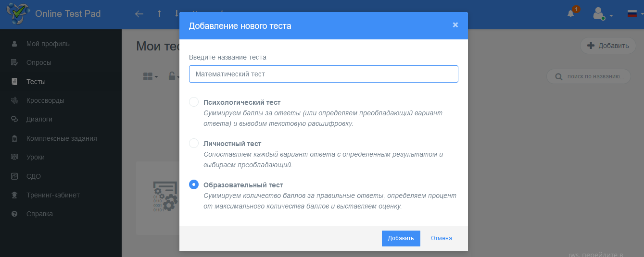Select Психологический тест radio button
644x257 pixels.
pyautogui.click(x=194, y=102)
